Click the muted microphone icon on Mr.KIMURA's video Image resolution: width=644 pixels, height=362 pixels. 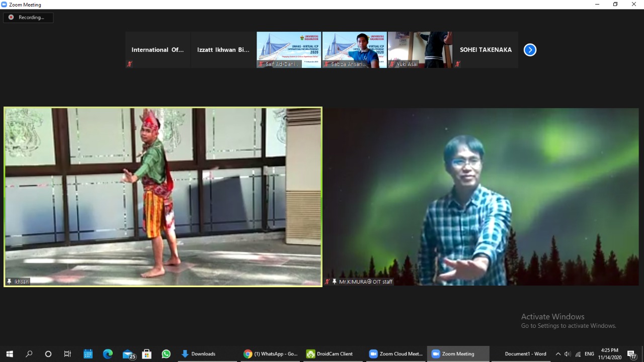328,282
